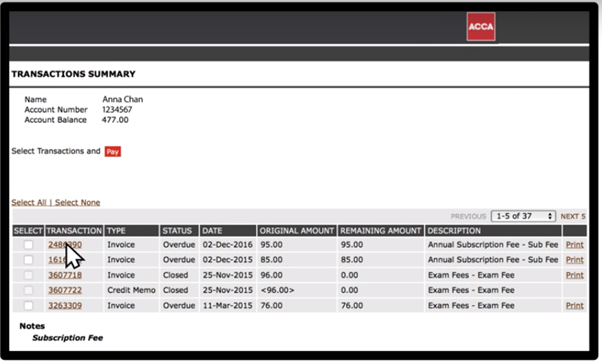Click the 85.00 original amount
Image resolution: width=602 pixels, height=362 pixels.
[271, 260]
